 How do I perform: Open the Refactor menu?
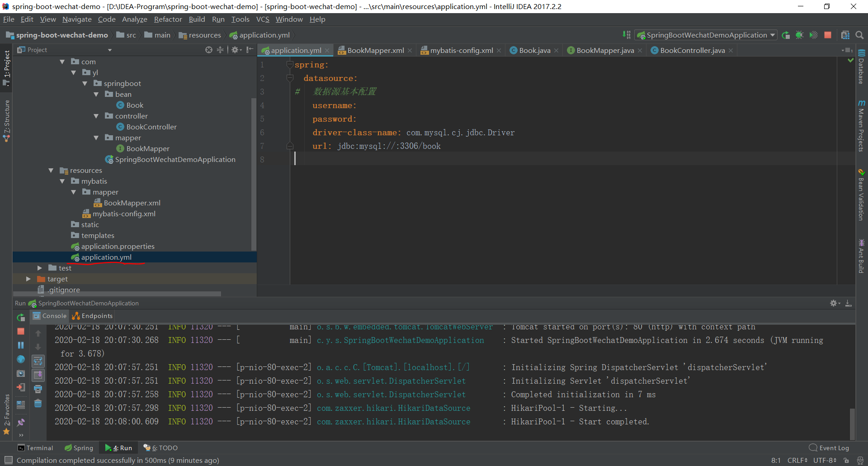(168, 19)
